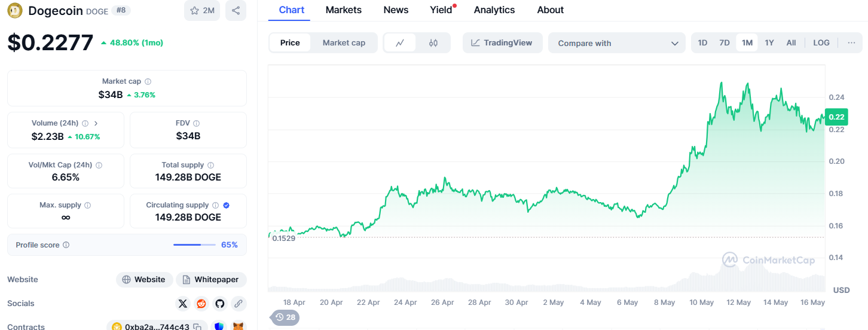The width and height of the screenshot is (868, 330).
Task: Set chart range to 1D
Action: pos(702,43)
